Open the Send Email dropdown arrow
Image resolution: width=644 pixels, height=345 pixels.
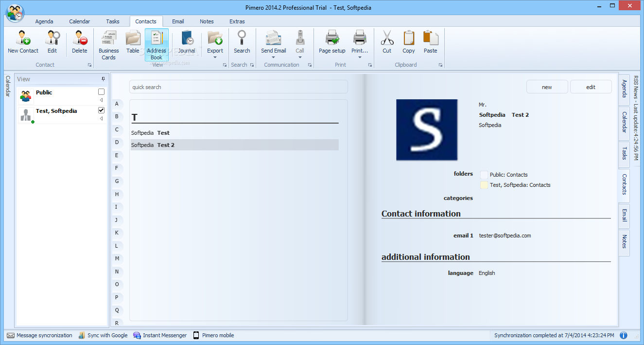[273, 57]
